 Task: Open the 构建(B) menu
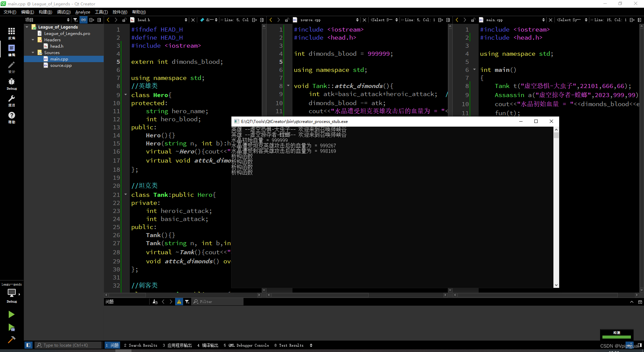[x=45, y=12]
